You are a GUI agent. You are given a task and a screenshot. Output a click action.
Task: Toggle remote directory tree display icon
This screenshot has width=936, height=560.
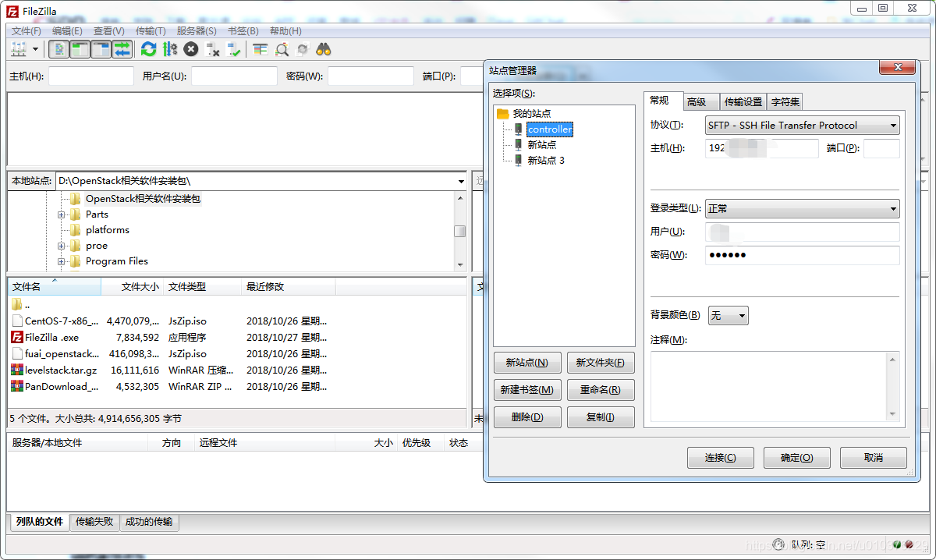click(101, 49)
